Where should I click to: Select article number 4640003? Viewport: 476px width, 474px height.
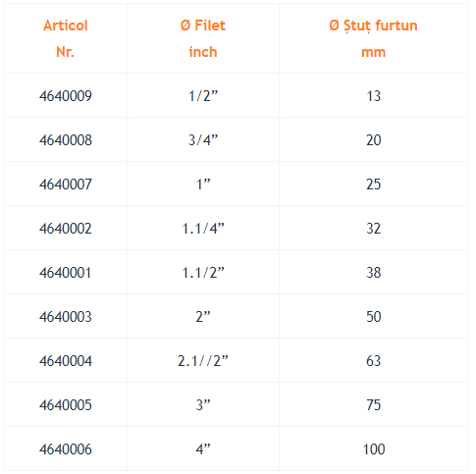click(x=66, y=317)
